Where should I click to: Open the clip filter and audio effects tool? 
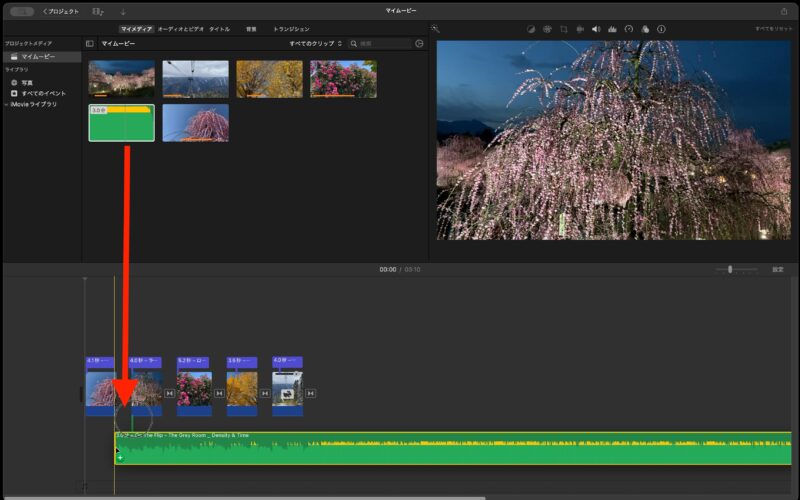click(645, 29)
